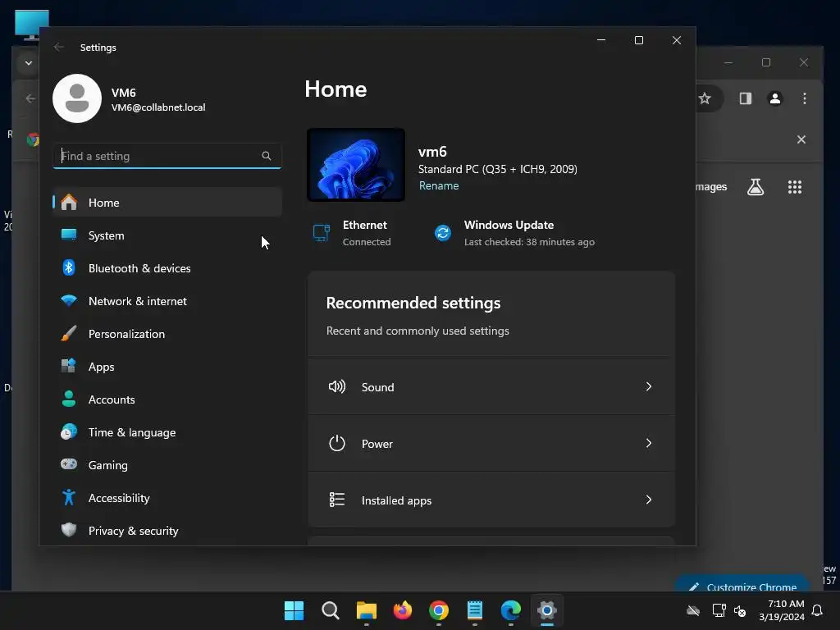The image size is (840, 630).
Task: Open the Ethernet Connected status card
Action: 353,233
